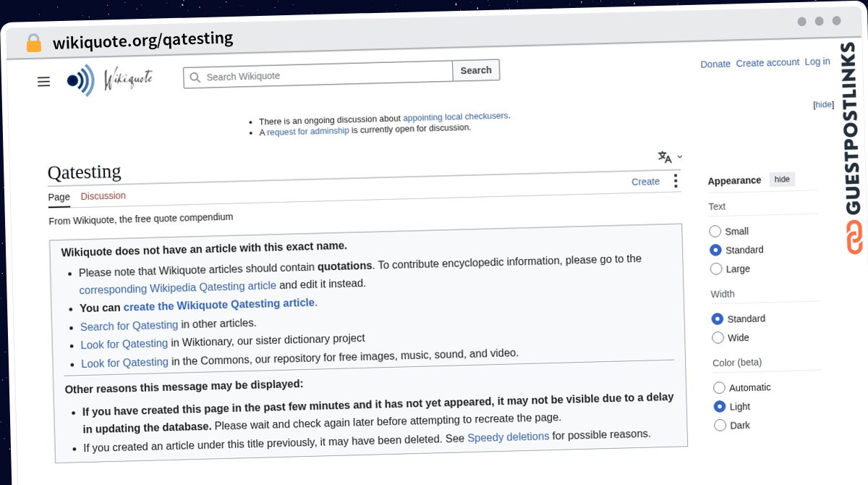The image size is (868, 485).
Task: Click Look for Qatesting in Wiktionary
Action: coord(124,344)
